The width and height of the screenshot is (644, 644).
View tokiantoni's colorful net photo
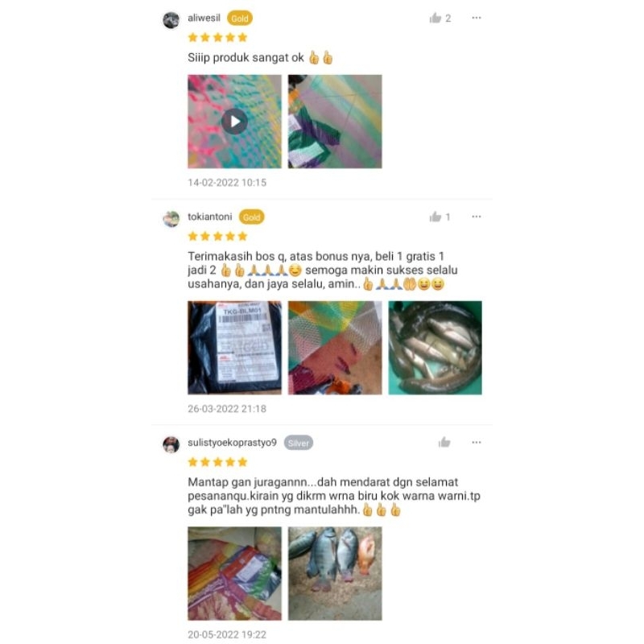[x=335, y=348]
